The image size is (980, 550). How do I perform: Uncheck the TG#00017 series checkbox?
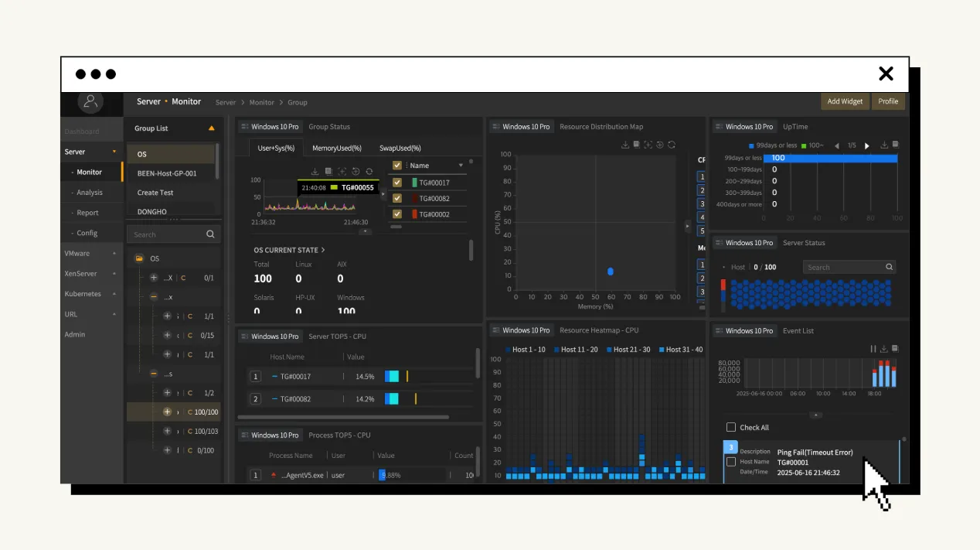pyautogui.click(x=397, y=183)
